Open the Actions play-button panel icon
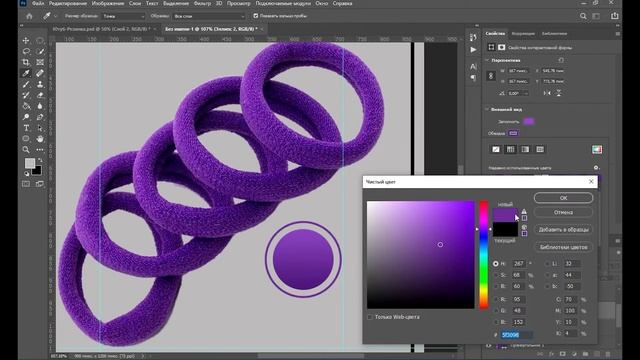The width and height of the screenshot is (640, 360). click(473, 50)
